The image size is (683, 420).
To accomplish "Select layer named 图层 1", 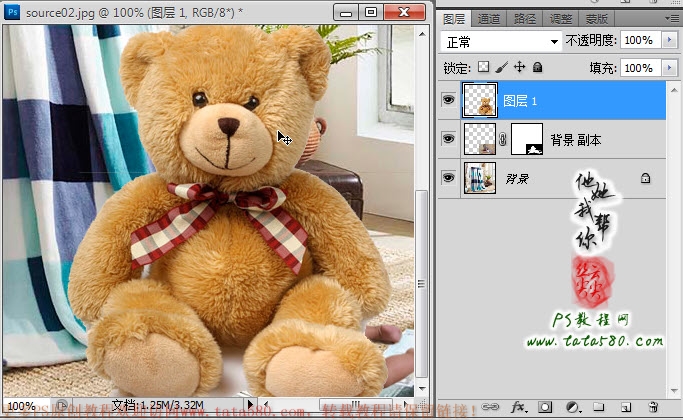I will [520, 101].
